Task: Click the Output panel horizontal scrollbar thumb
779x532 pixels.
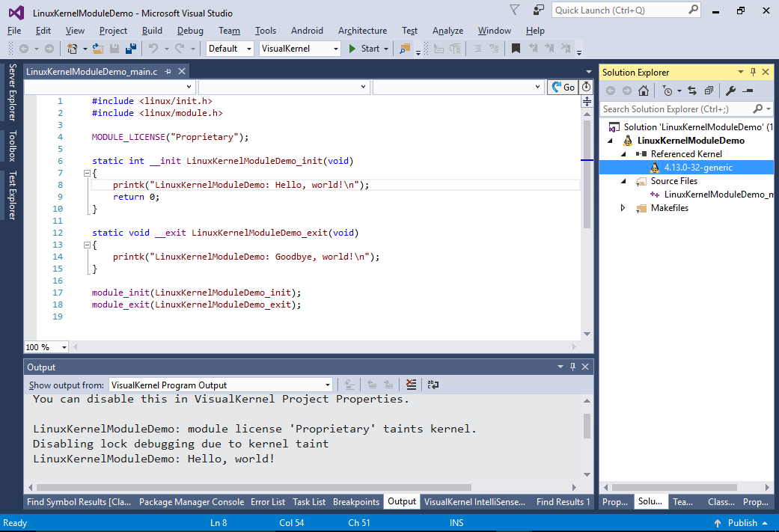Action: pos(254,487)
